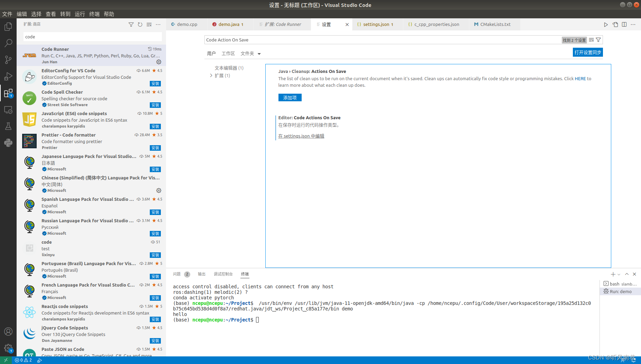This screenshot has width=641, height=364.
Task: Maximize the terminal panel
Action: click(x=627, y=274)
